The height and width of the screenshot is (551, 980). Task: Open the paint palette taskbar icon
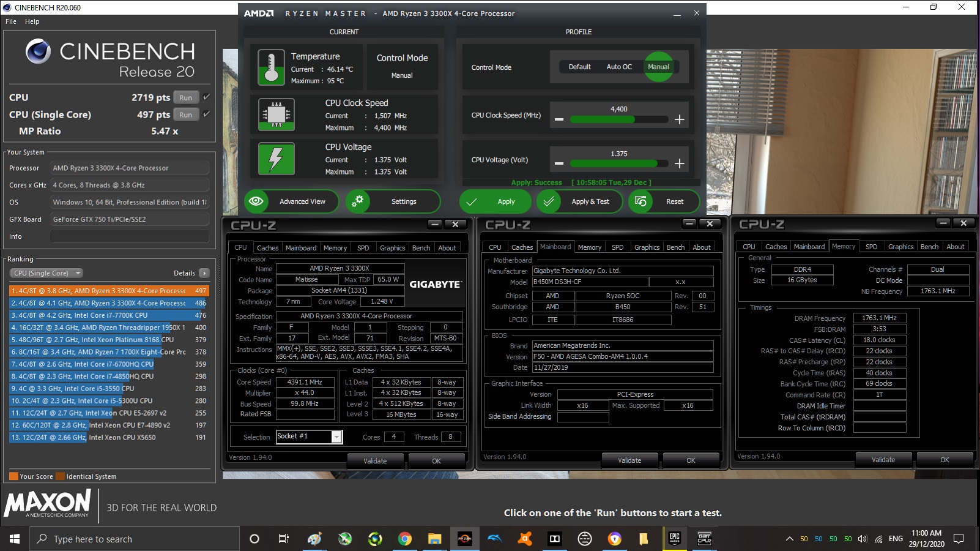coord(314,539)
